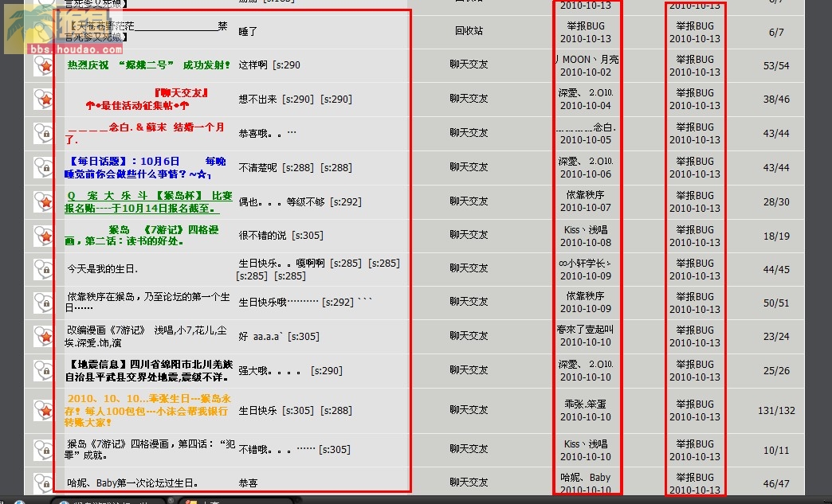Screen dimensions: 832x504
Task: Open 改编漫画《7游记》浅唱,小7,花儿 thread
Action: point(146,336)
